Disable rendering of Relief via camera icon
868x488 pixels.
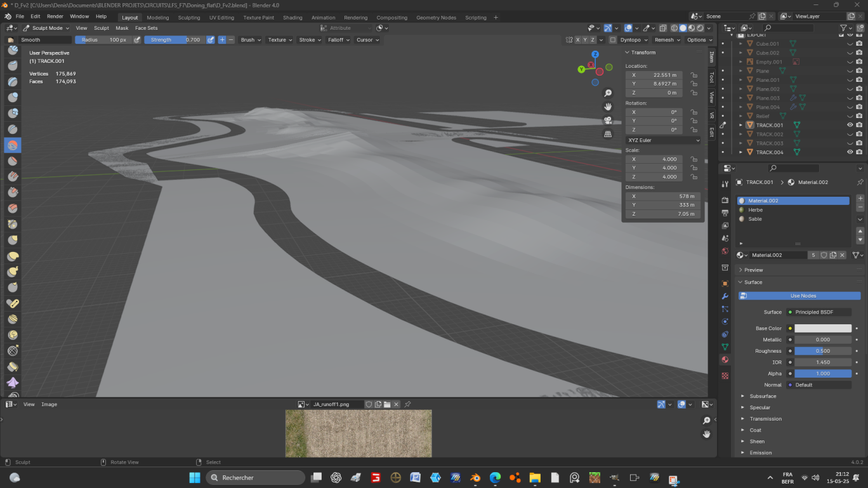tap(859, 116)
